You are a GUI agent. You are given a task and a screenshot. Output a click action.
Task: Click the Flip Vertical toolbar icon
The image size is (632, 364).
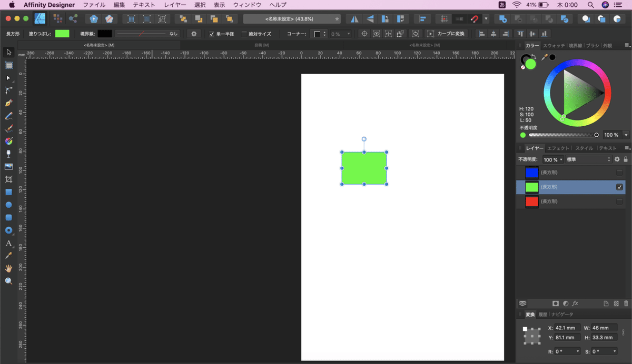[370, 19]
